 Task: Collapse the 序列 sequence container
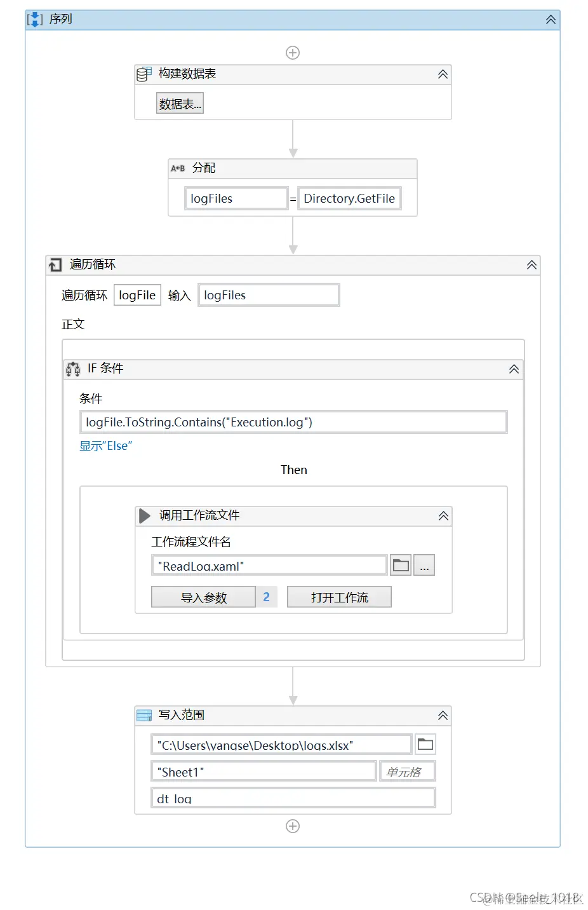(551, 20)
